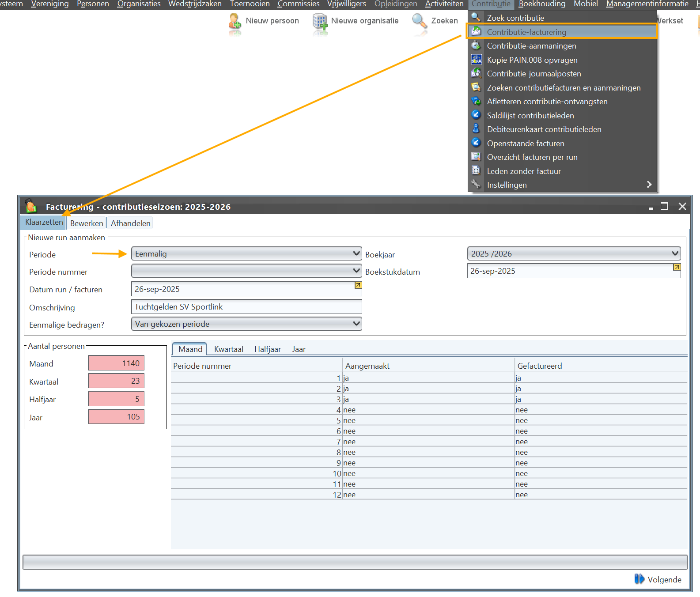Viewport: 700px width, 597px height.
Task: Click the Aangemaakt column header
Action: (x=429, y=366)
